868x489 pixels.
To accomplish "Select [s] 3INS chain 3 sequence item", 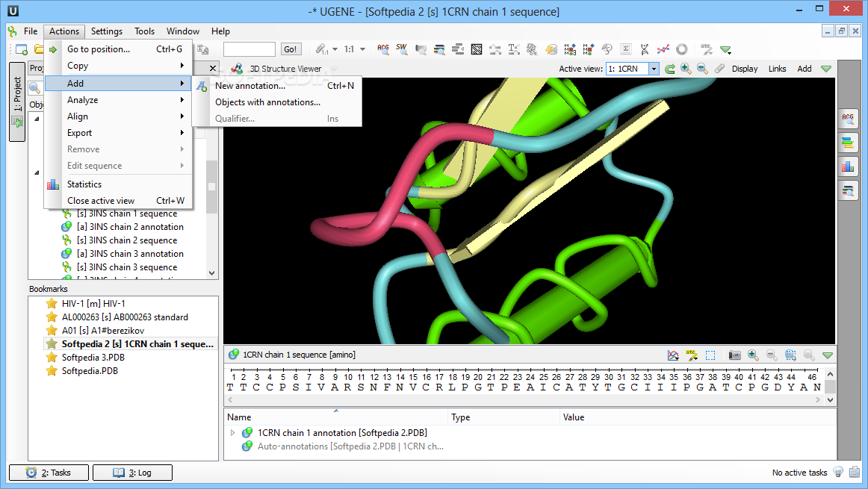I will click(x=127, y=267).
